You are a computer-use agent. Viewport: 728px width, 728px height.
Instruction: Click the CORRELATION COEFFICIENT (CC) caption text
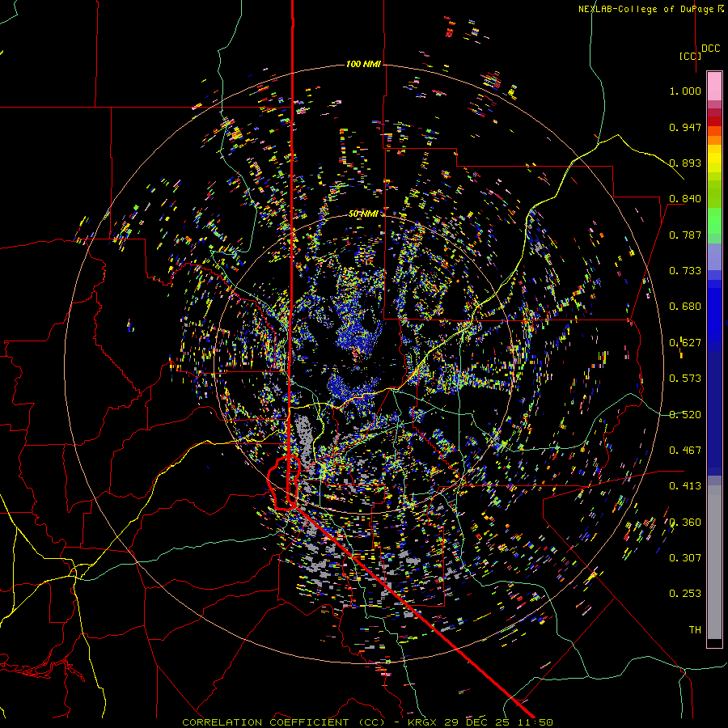283,722
